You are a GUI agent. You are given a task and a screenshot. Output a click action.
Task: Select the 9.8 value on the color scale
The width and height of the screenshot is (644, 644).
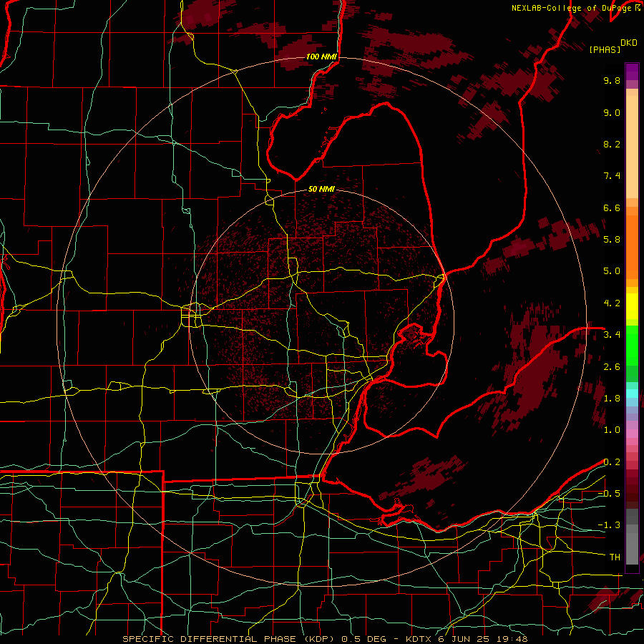click(x=612, y=80)
